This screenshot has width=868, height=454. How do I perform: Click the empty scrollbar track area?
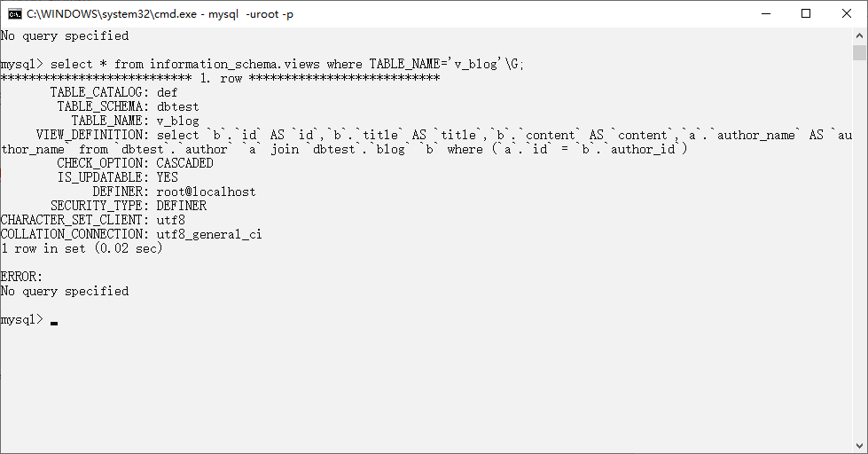tap(859, 249)
